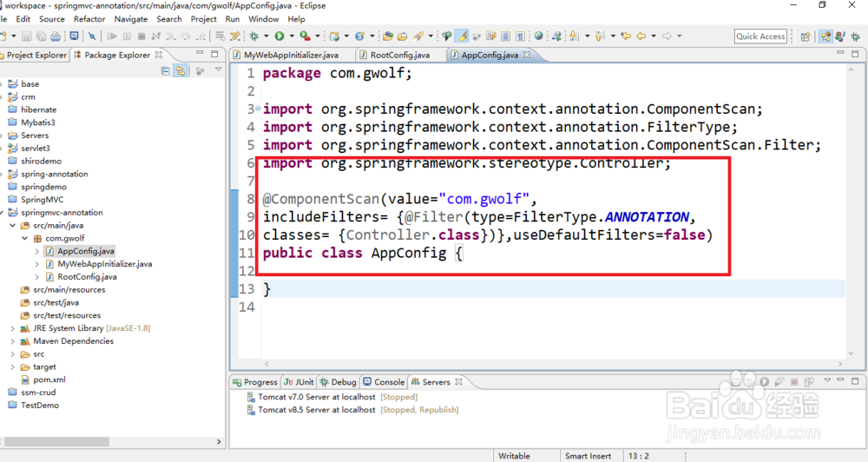Click the Save toolbar icon
This screenshot has height=462, width=868.
pos(26,36)
